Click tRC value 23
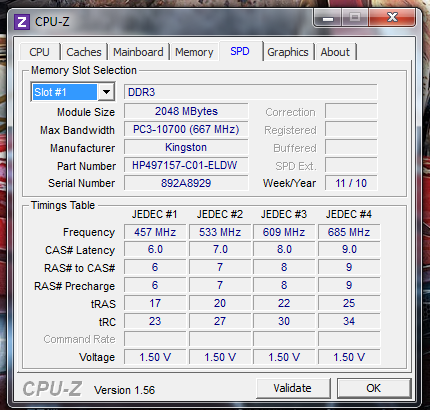Image resolution: width=430 pixels, height=412 pixels. click(155, 321)
